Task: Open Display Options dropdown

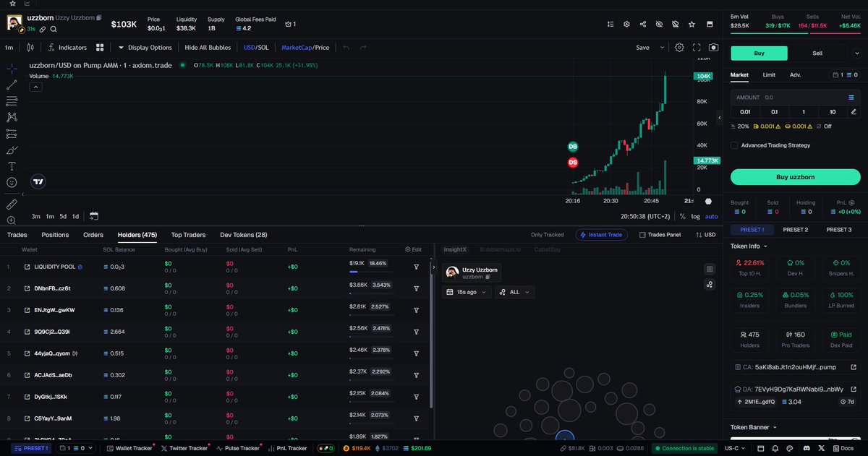Action: click(145, 48)
